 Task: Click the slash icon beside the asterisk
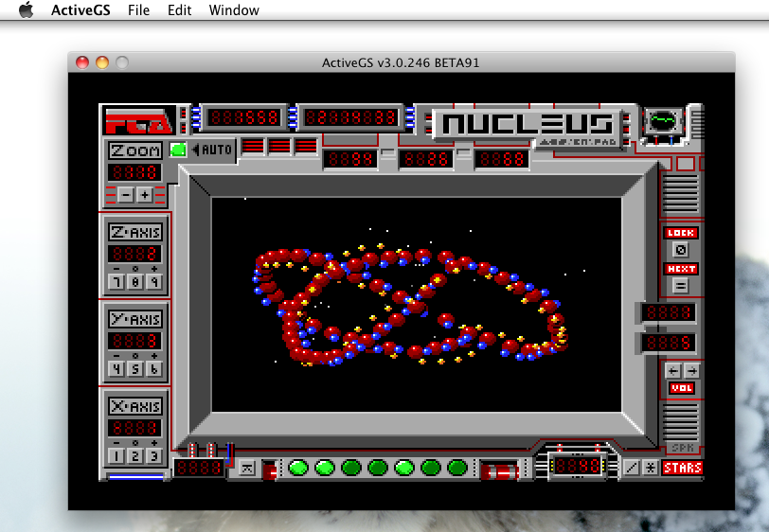[x=632, y=468]
